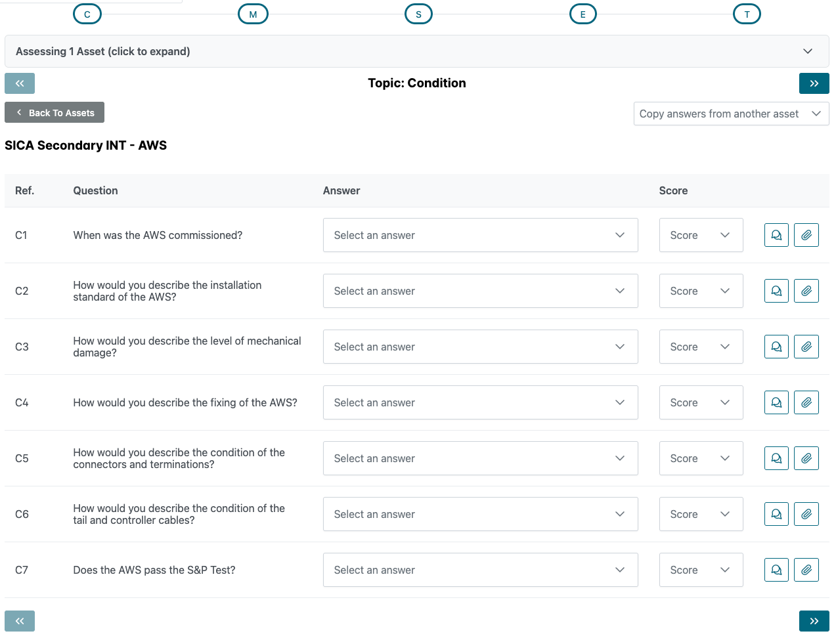Click the Back To Assets button
This screenshot has height=644, width=836.
pyautogui.click(x=55, y=112)
